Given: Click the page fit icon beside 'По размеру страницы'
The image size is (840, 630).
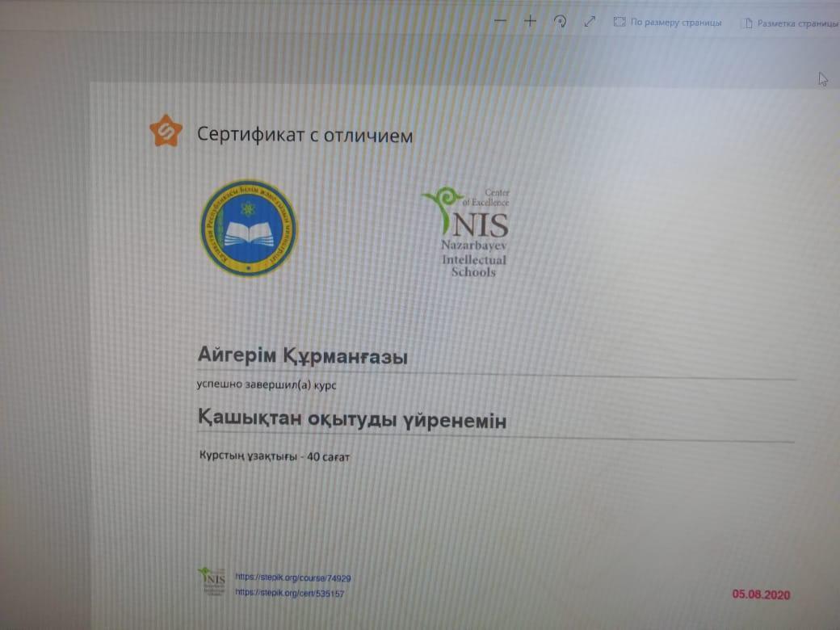Looking at the screenshot, I should [619, 23].
